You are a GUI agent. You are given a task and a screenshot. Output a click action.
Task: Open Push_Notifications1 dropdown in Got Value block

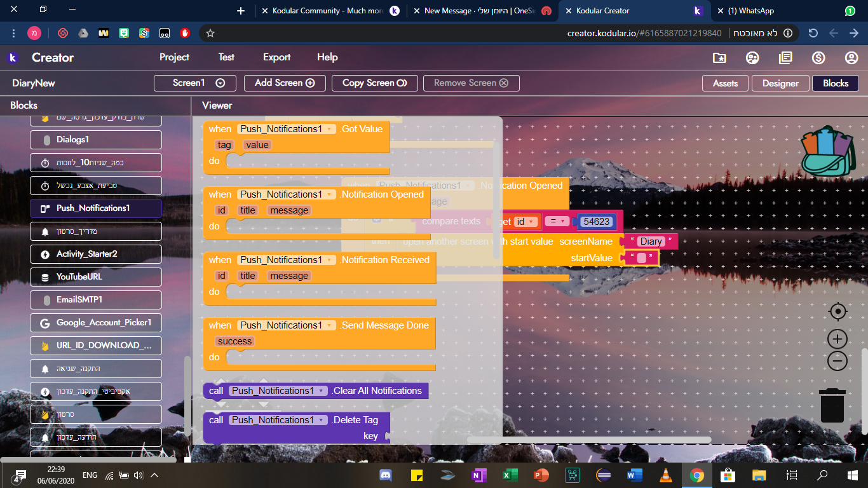pos(329,128)
